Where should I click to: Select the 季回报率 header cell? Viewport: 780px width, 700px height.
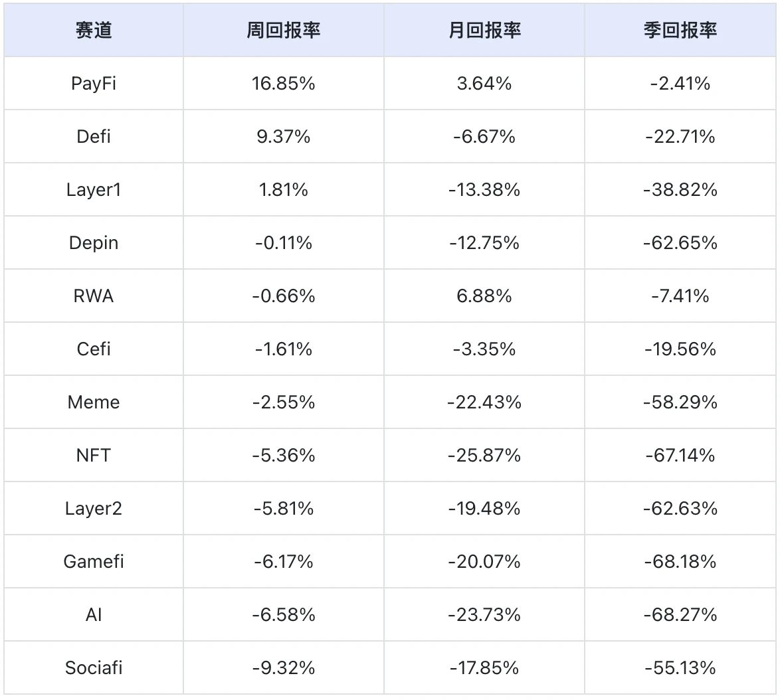(x=680, y=30)
